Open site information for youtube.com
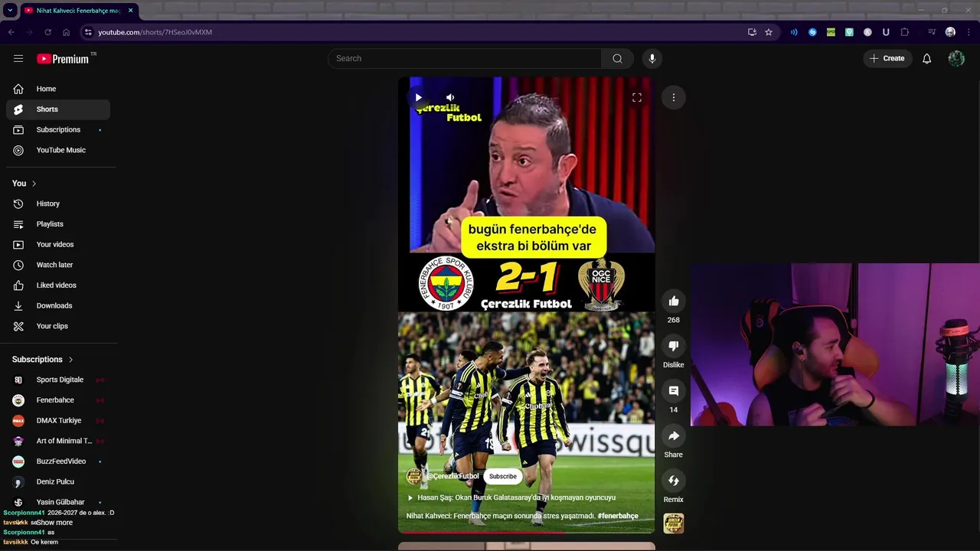This screenshot has height=551, width=980. (x=88, y=32)
